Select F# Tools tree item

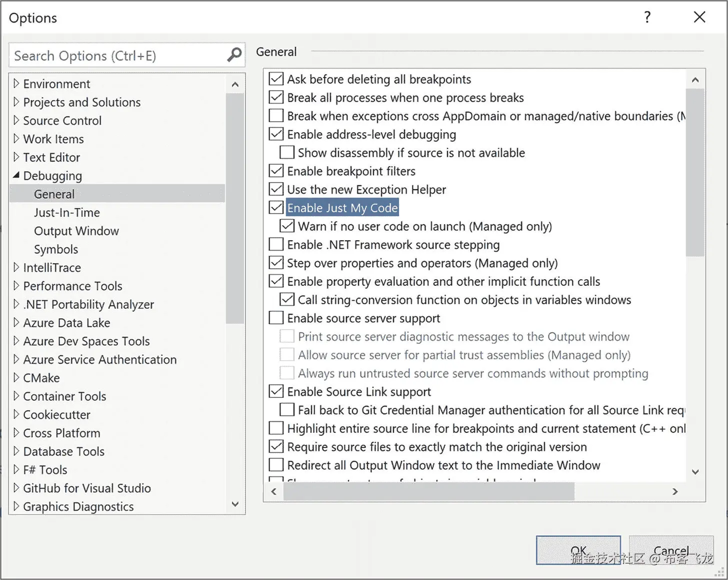pyautogui.click(x=45, y=470)
